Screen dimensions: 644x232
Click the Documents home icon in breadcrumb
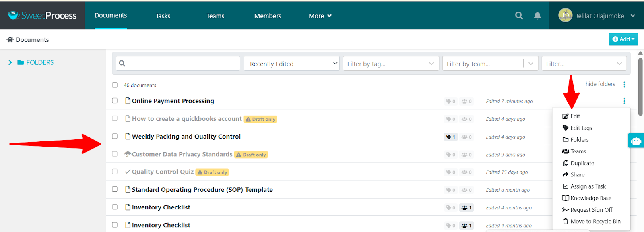point(10,39)
